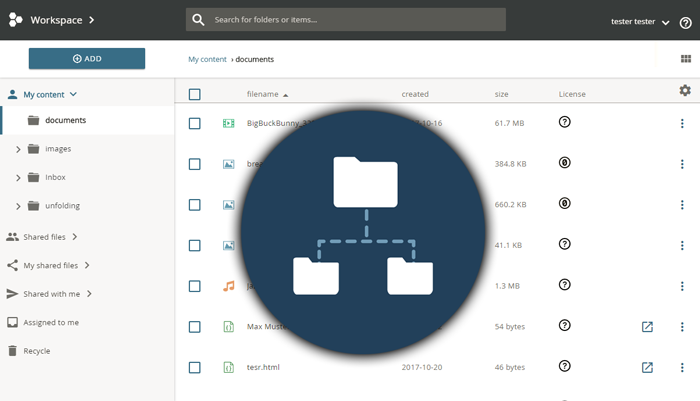
Task: Click the ADD button
Action: coord(87,59)
